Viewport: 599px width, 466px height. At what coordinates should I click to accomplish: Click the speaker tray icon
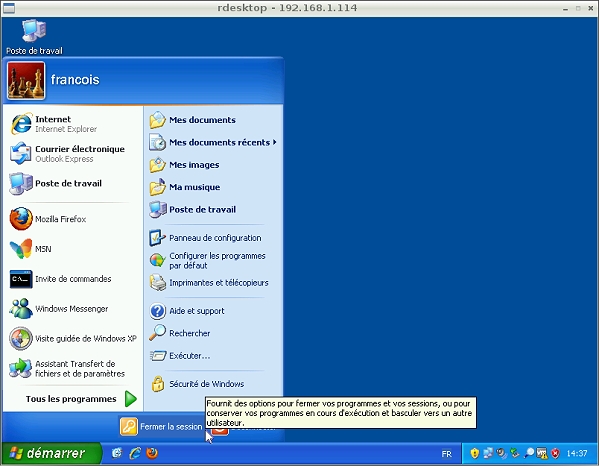[x=501, y=453]
